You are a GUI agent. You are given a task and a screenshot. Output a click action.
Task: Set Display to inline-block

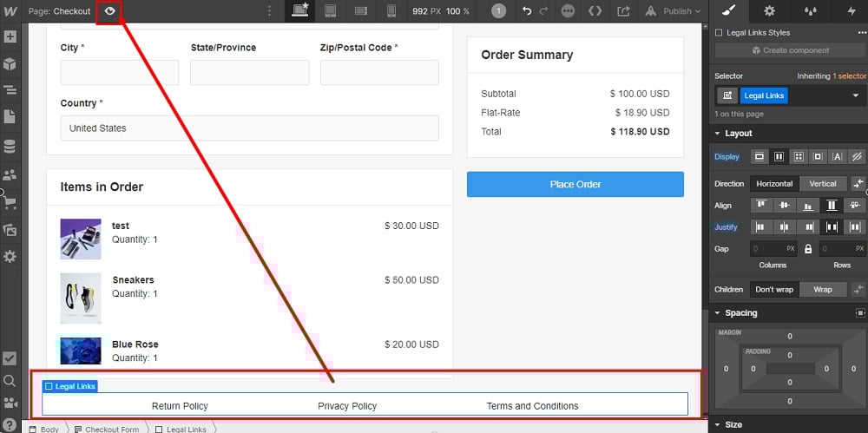coord(818,157)
